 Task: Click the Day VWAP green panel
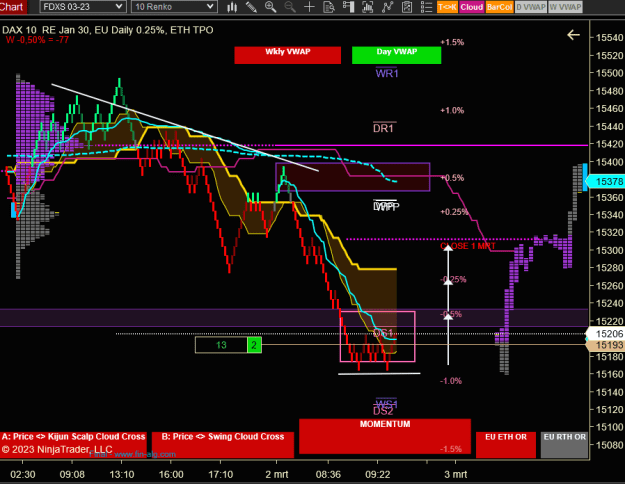[x=397, y=55]
